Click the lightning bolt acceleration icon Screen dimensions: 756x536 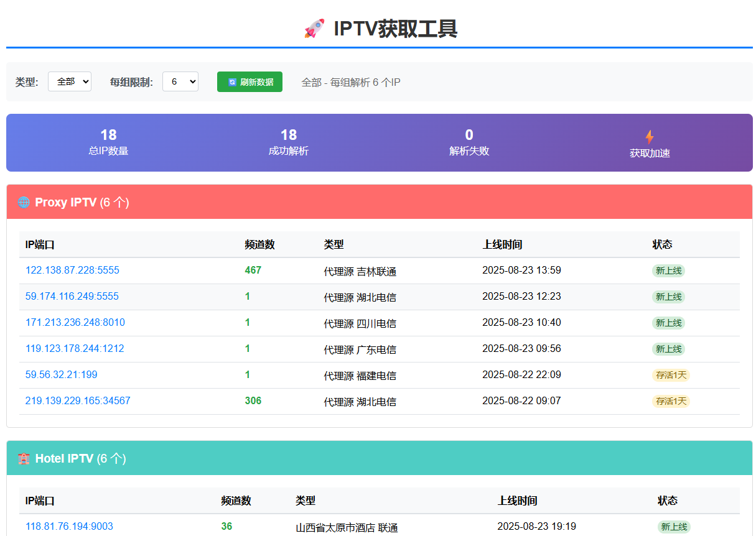(649, 137)
